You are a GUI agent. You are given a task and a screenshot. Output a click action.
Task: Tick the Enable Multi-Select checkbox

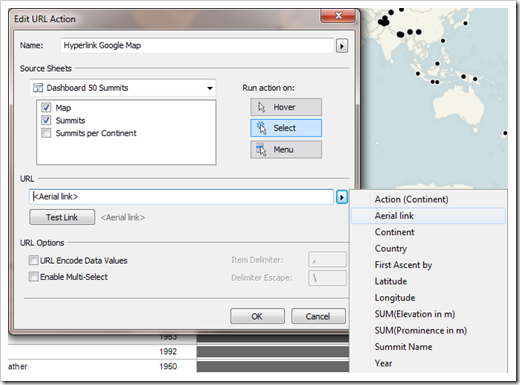tap(33, 276)
